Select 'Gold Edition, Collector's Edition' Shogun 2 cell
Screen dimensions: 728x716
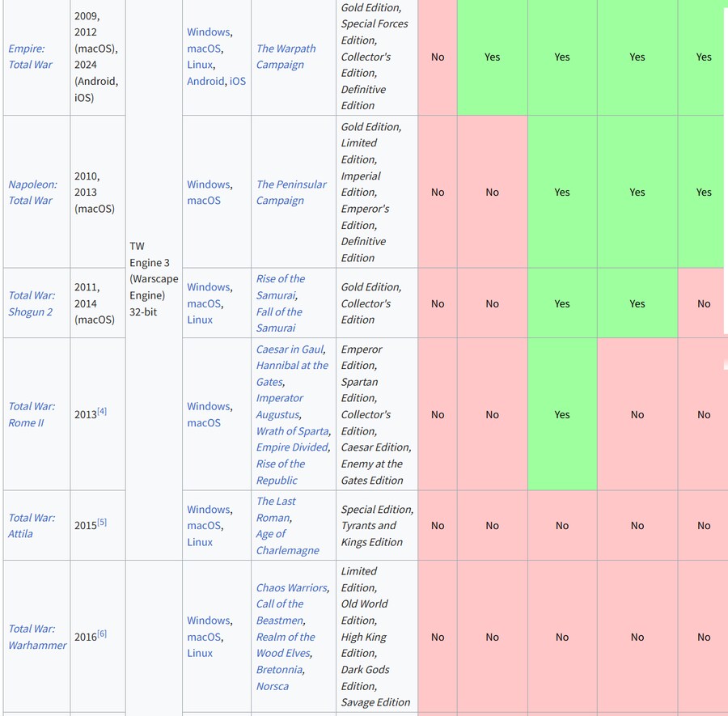(x=376, y=303)
